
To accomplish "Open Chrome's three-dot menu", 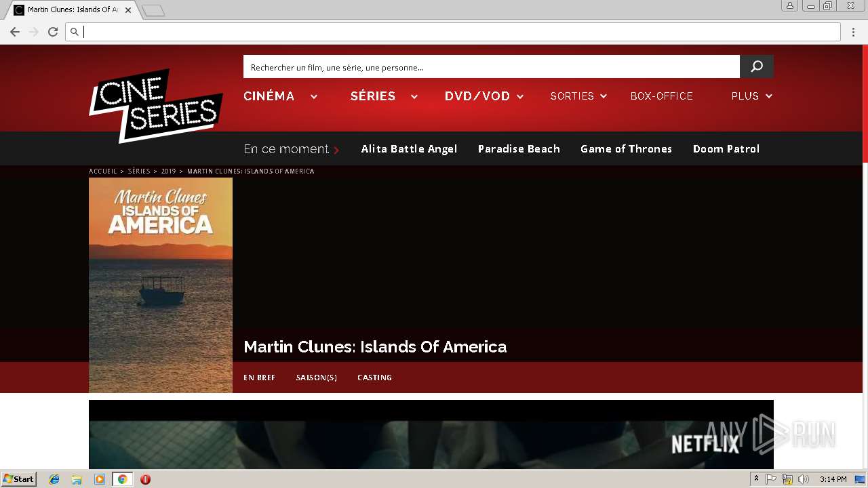I will point(854,32).
